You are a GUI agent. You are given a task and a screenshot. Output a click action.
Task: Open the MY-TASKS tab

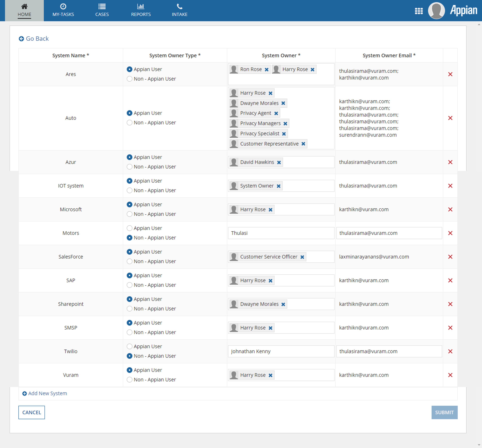coord(63,10)
